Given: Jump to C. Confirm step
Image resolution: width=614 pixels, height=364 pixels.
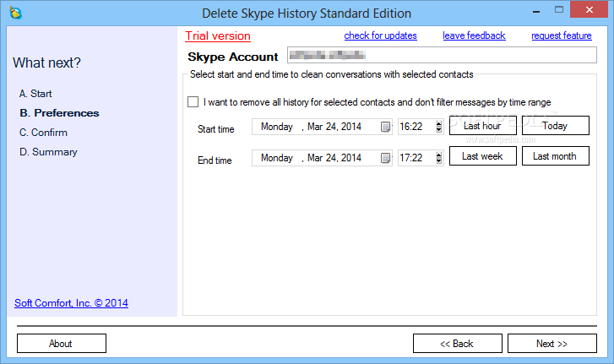Looking at the screenshot, I should point(43,133).
